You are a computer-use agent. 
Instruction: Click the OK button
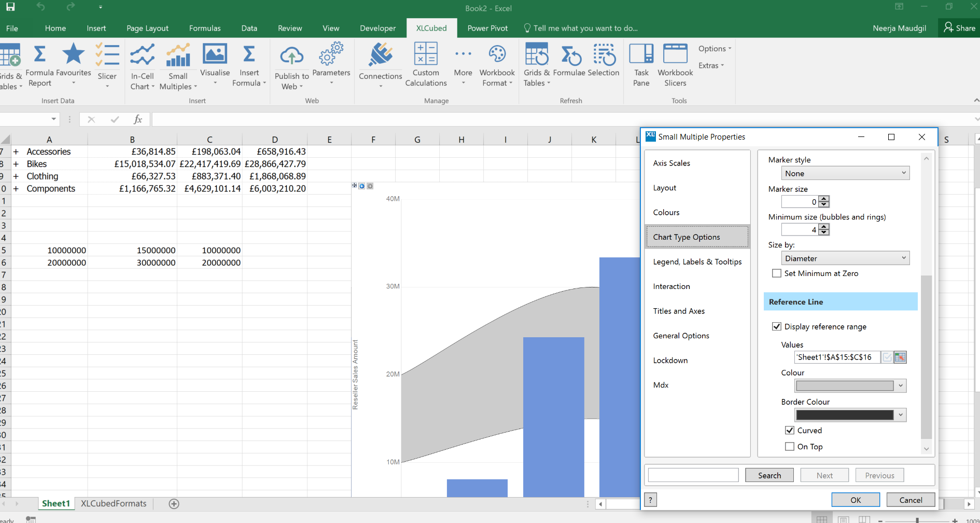pyautogui.click(x=856, y=500)
